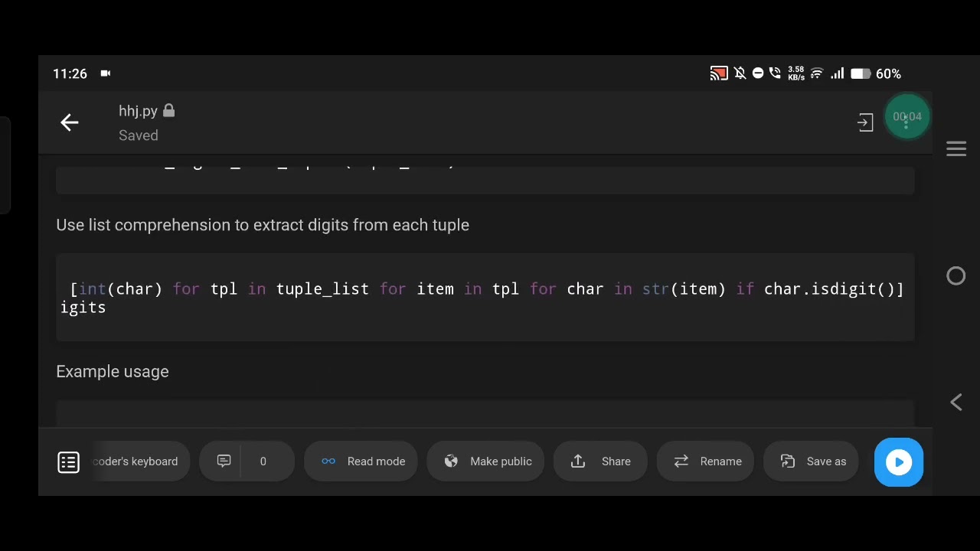This screenshot has width=980, height=551.
Task: Tap the battery 60% indicator
Action: [x=876, y=73]
